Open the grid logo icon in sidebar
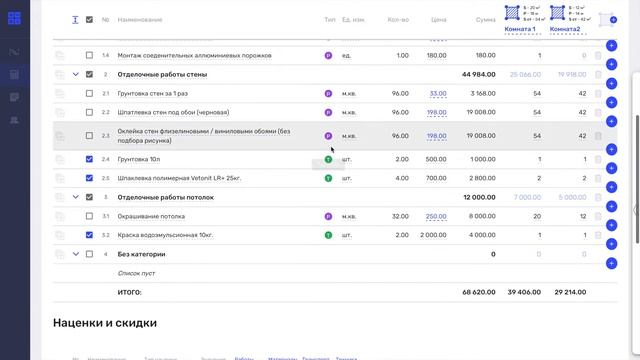Viewport: 640px width, 360px height. [14, 18]
